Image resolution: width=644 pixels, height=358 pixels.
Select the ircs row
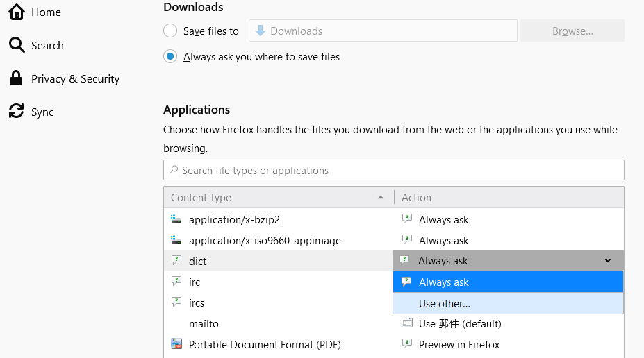pyautogui.click(x=279, y=302)
